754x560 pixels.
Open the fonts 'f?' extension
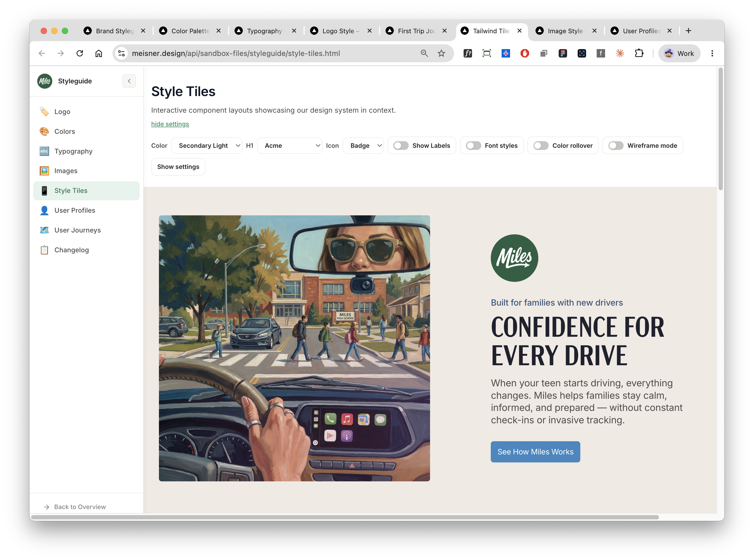pyautogui.click(x=468, y=53)
